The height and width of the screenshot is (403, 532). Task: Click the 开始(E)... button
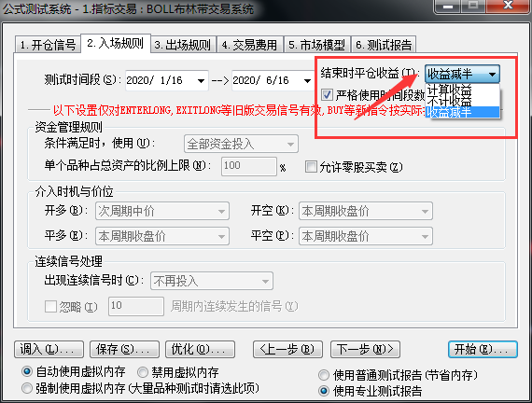483,350
